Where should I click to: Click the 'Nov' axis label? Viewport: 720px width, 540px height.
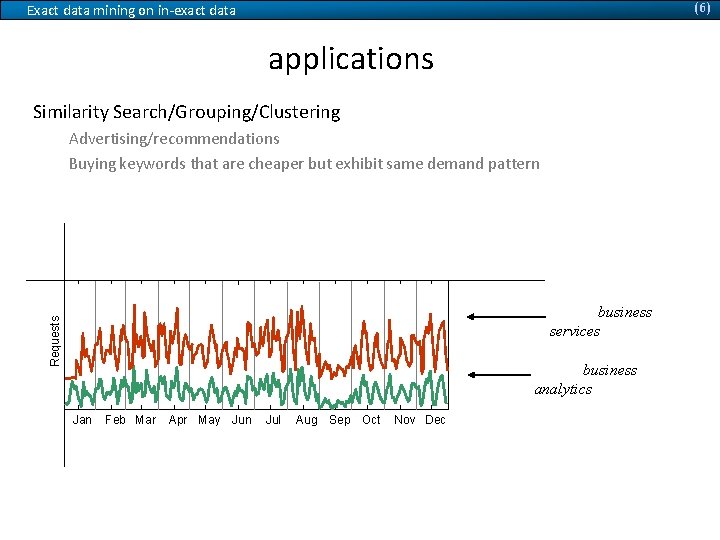click(404, 420)
